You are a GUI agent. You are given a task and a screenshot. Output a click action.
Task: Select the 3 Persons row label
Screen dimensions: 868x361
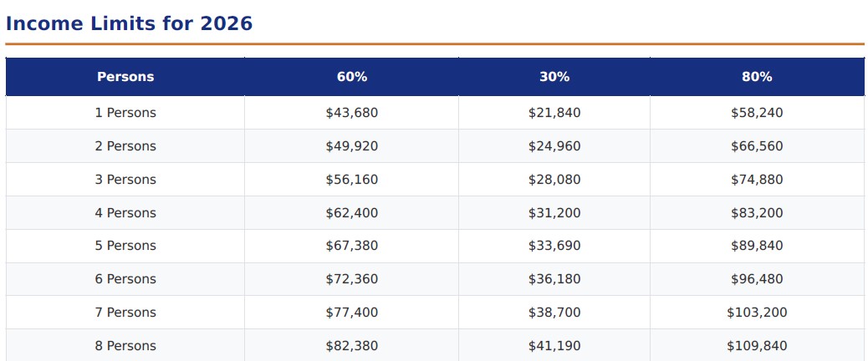(125, 180)
